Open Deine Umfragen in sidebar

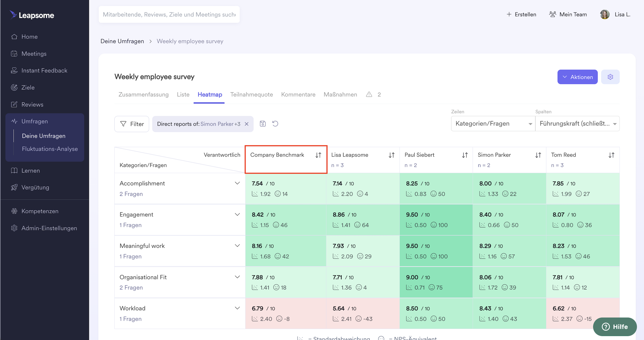pos(44,136)
